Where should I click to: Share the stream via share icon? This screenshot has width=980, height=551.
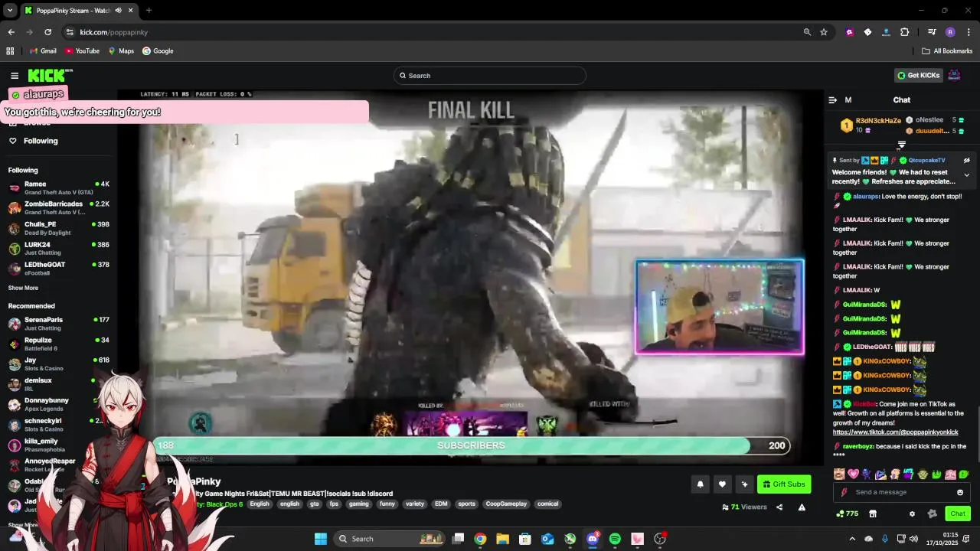pos(779,507)
